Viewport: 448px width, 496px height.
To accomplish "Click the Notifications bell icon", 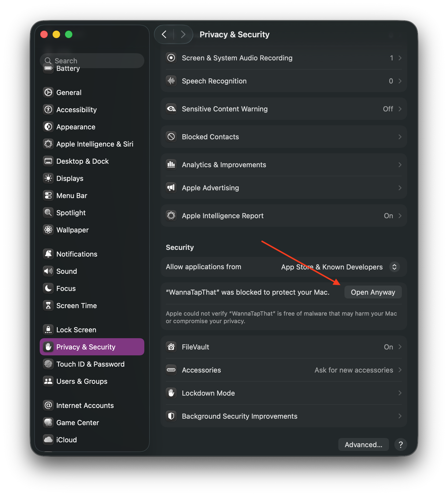I will point(48,254).
